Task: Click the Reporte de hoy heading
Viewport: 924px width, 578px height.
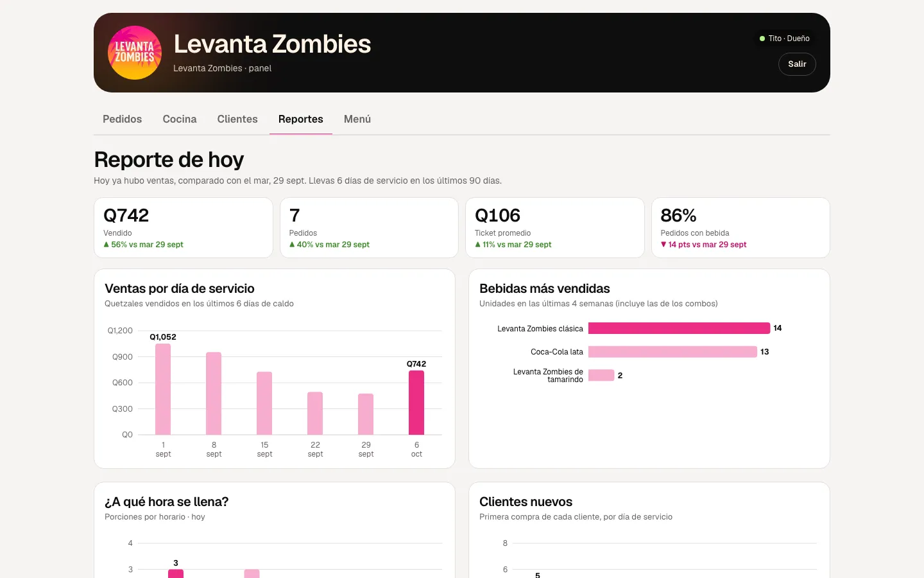Action: click(169, 159)
